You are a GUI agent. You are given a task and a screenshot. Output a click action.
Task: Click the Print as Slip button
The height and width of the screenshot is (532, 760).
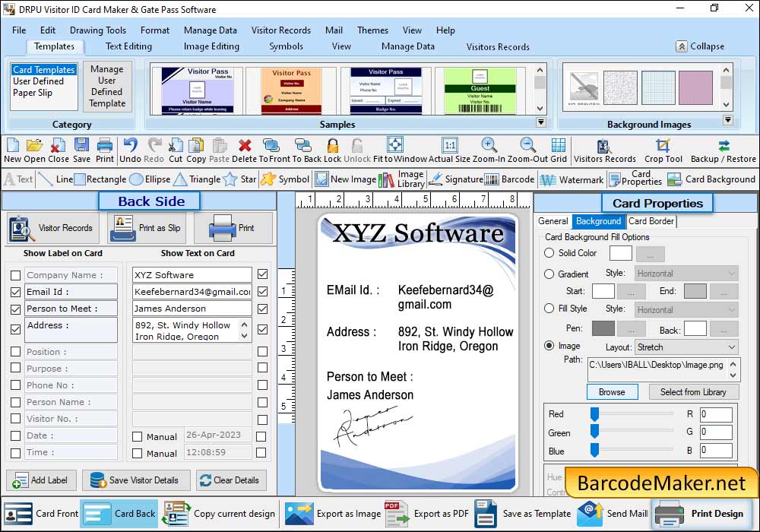click(147, 228)
